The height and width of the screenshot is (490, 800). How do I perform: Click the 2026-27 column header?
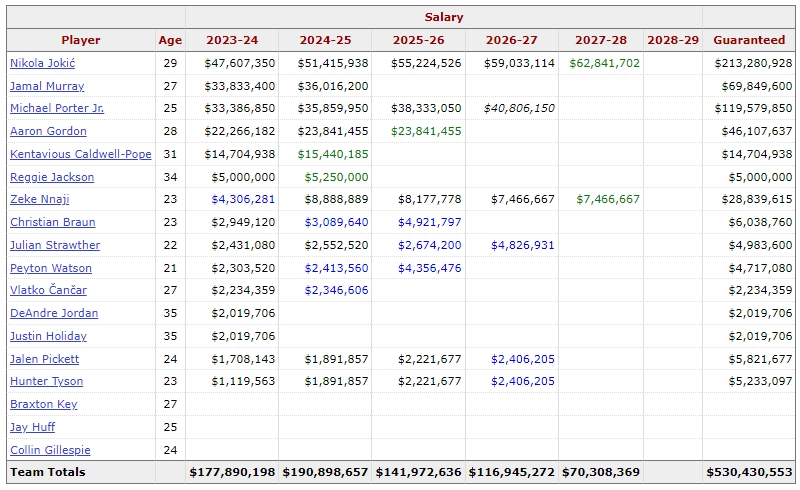pos(512,40)
